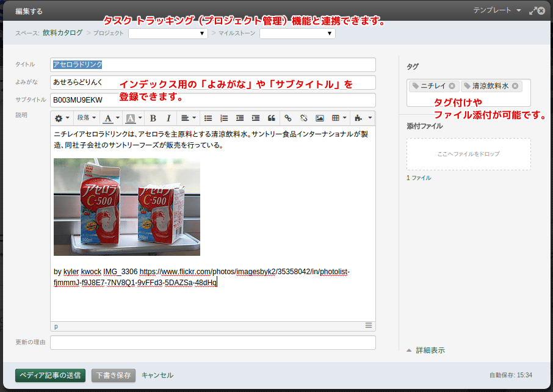This screenshot has width=553, height=392.
Task: Open text color dropdown arrow
Action: (118, 118)
